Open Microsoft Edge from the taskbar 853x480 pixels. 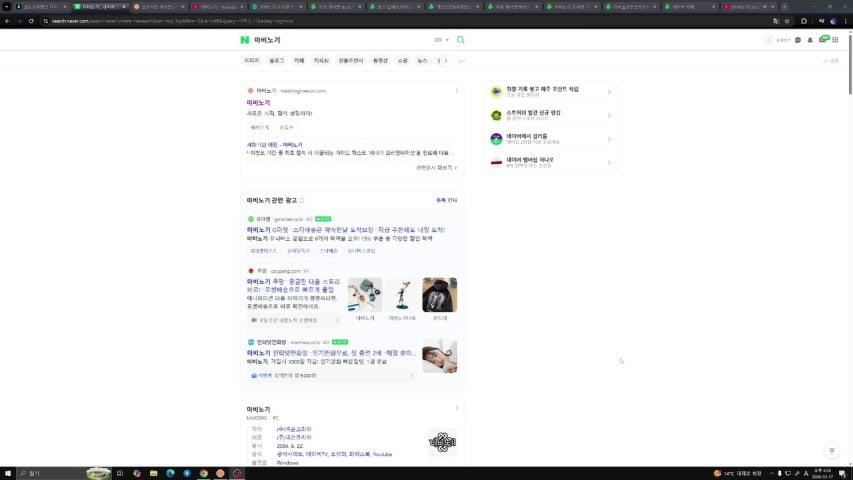pos(170,473)
